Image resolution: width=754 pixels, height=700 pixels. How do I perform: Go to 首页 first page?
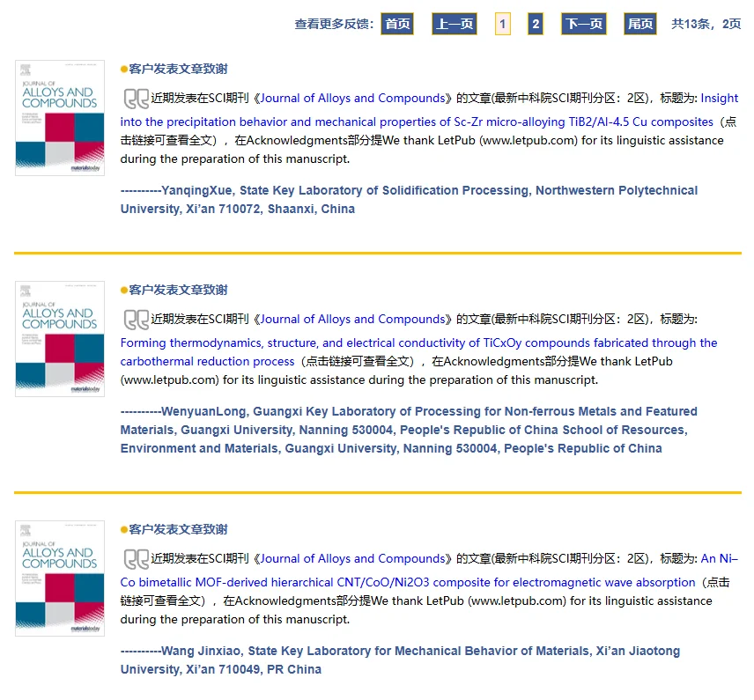[397, 24]
